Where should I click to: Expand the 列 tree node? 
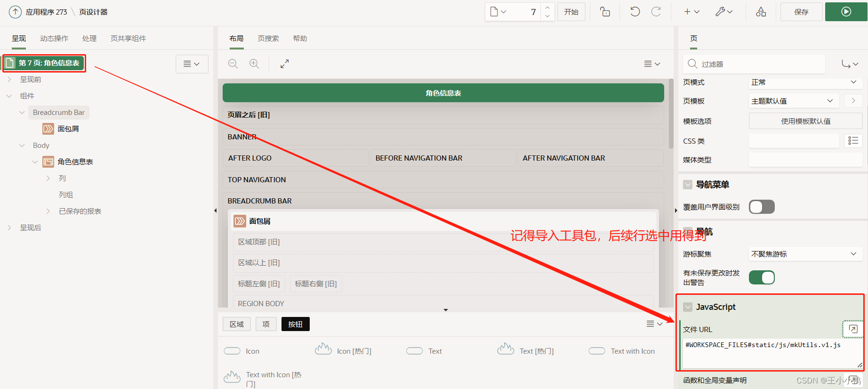pyautogui.click(x=48, y=178)
